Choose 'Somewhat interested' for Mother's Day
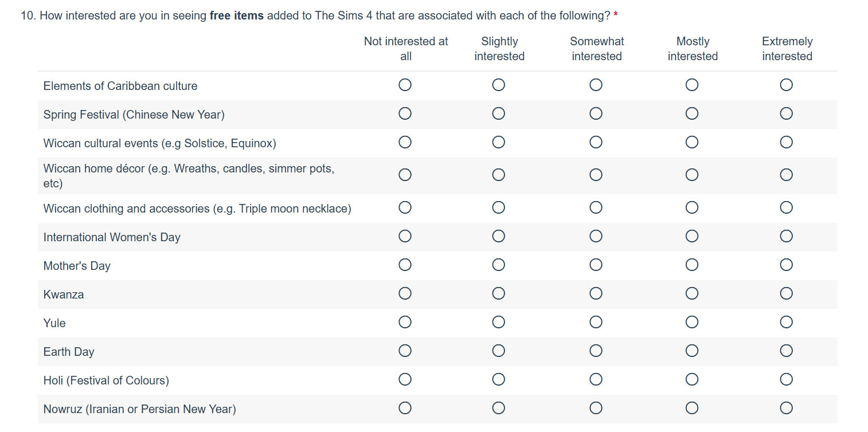This screenshot has width=868, height=432. [x=596, y=265]
